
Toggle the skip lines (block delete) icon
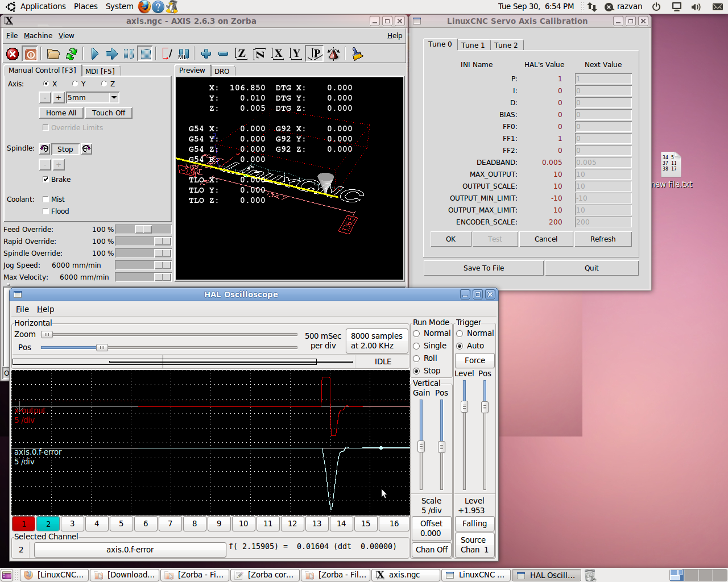[x=167, y=54]
